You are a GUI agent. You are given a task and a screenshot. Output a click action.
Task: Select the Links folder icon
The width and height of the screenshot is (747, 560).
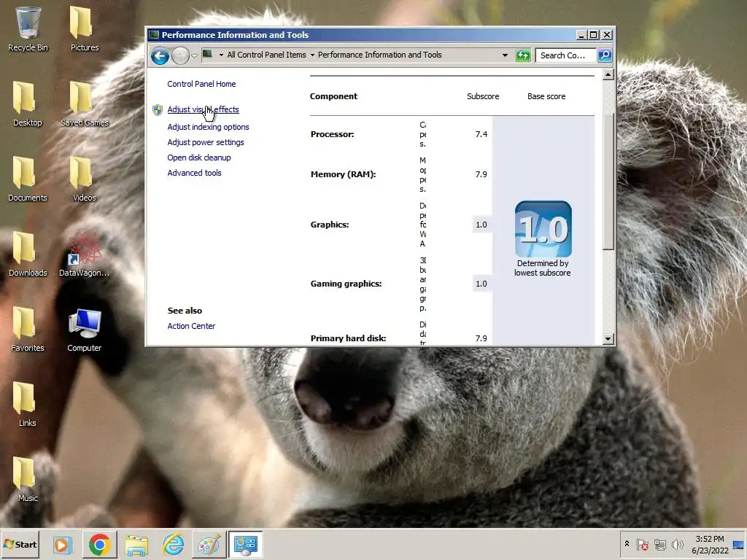tap(27, 405)
